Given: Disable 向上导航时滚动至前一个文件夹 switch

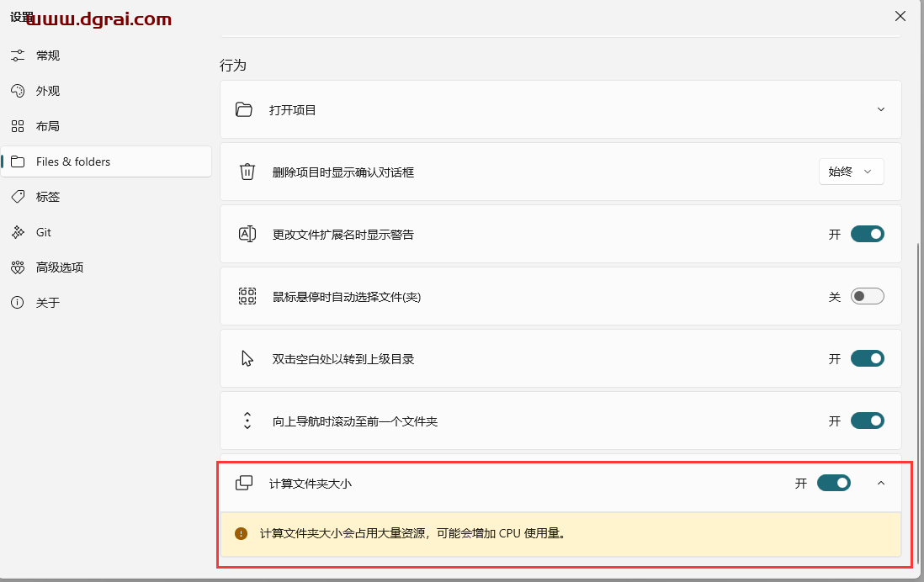Looking at the screenshot, I should [x=868, y=421].
